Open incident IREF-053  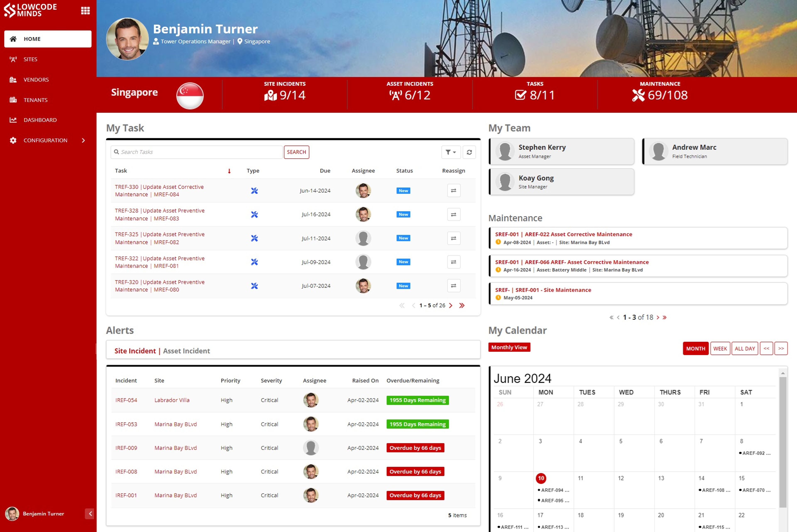[x=126, y=424]
